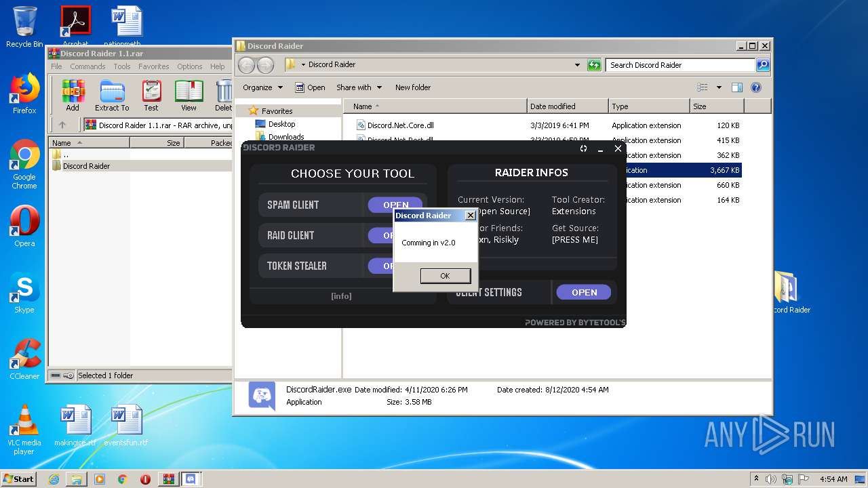Select the Discord.Net.Core.dll file
This screenshot has width=868, height=488.
point(400,125)
